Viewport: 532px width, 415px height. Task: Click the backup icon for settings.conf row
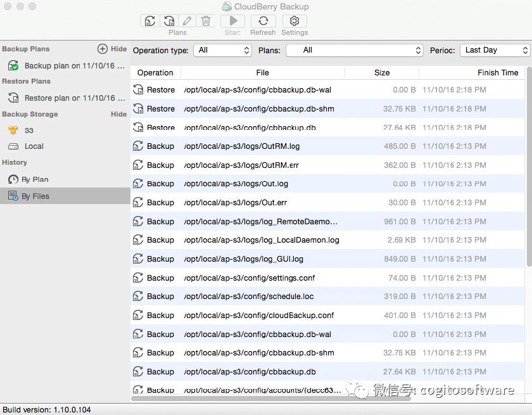(x=138, y=278)
